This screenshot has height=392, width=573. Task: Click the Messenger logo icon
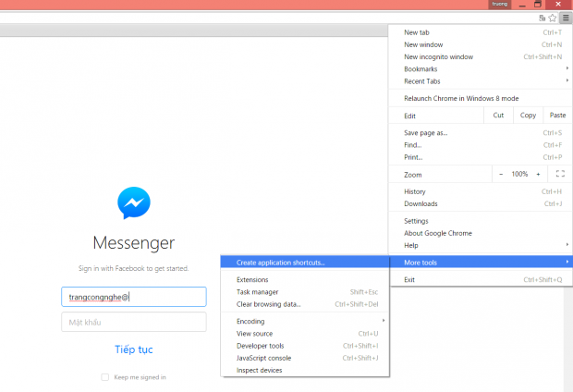point(134,202)
